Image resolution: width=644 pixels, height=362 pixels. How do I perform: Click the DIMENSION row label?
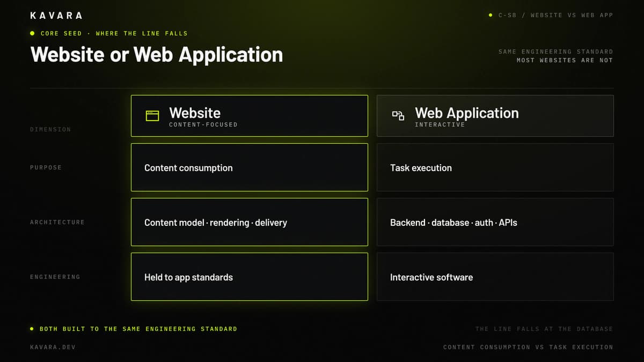(x=50, y=129)
